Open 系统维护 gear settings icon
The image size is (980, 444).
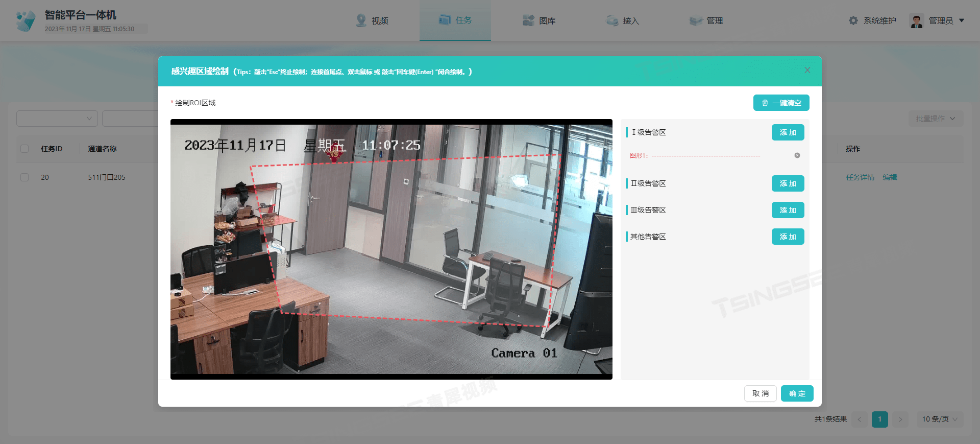click(x=853, y=20)
